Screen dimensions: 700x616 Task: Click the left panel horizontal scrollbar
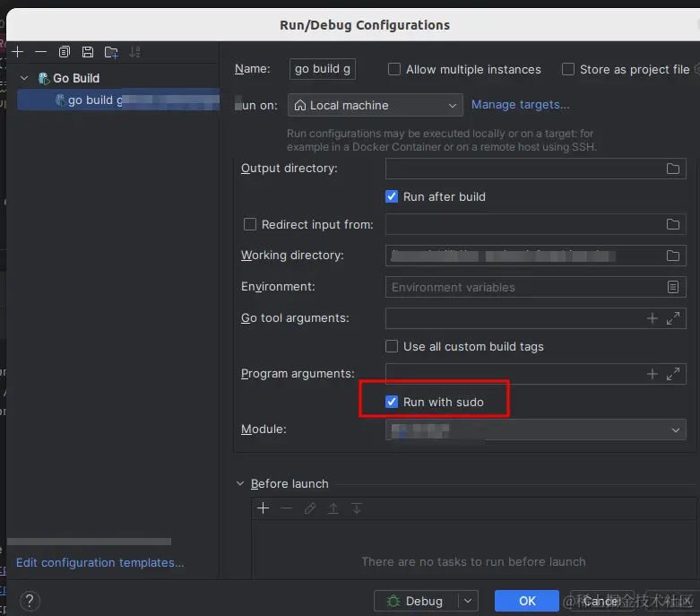pyautogui.click(x=90, y=542)
